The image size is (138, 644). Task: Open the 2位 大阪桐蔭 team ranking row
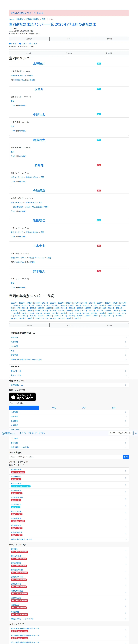pyautogui.click(x=69, y=557)
